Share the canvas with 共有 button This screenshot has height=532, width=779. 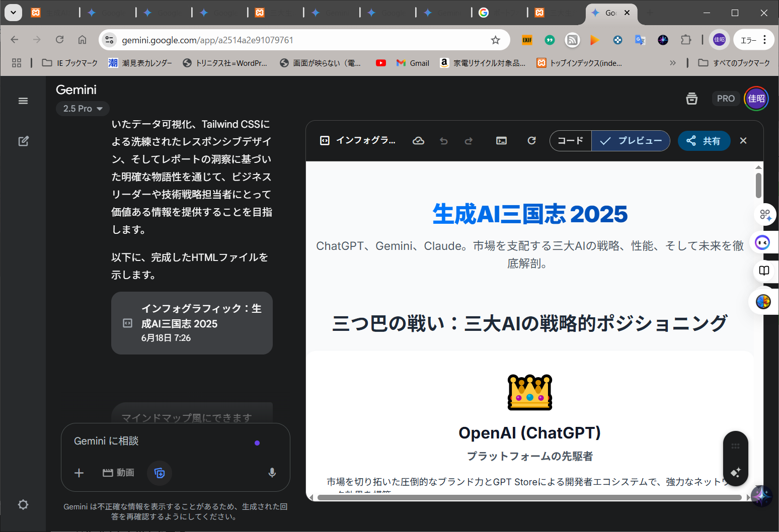tap(704, 141)
